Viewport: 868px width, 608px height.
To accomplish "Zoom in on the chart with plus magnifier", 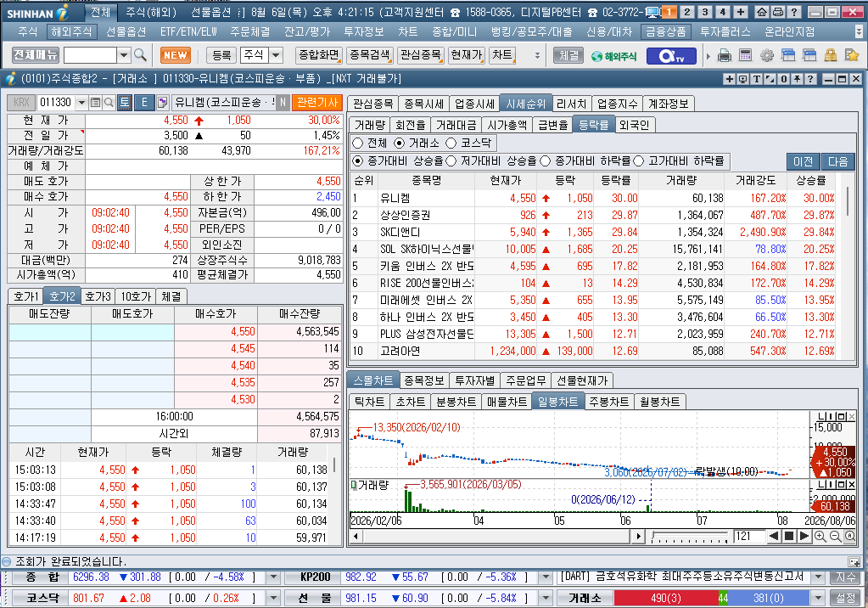I will (820, 537).
